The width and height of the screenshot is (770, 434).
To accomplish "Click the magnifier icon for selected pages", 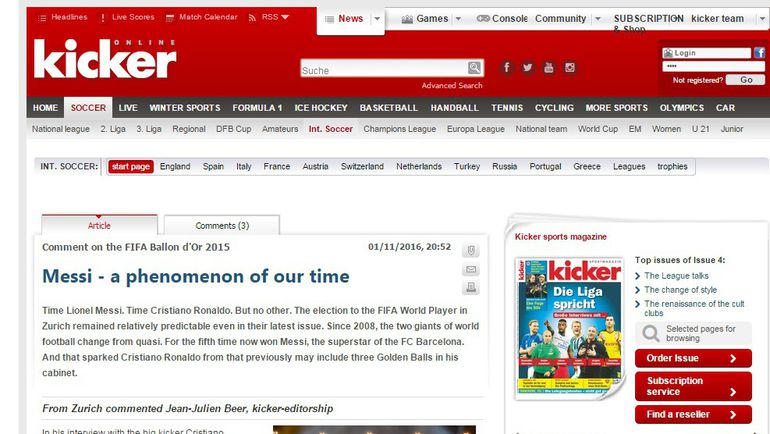I will point(651,333).
